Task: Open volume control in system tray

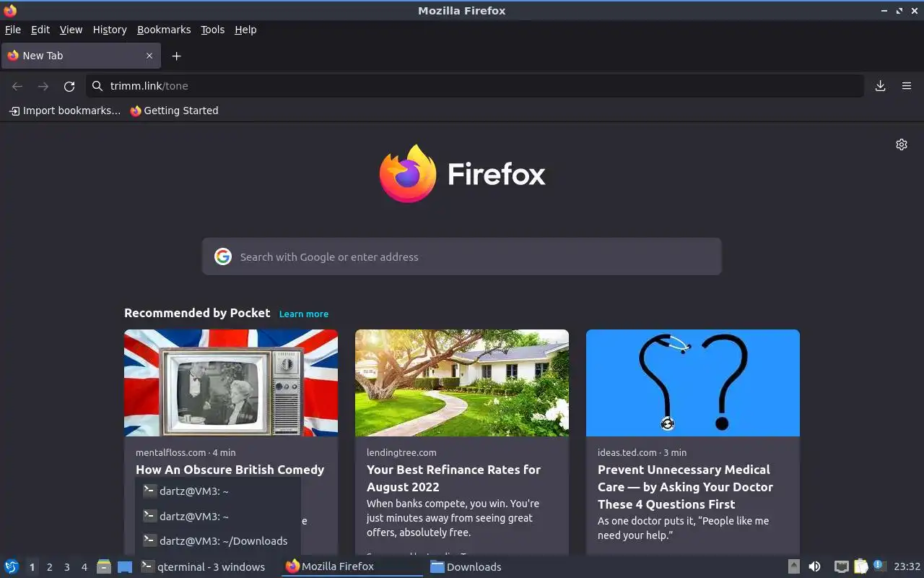Action: click(814, 566)
